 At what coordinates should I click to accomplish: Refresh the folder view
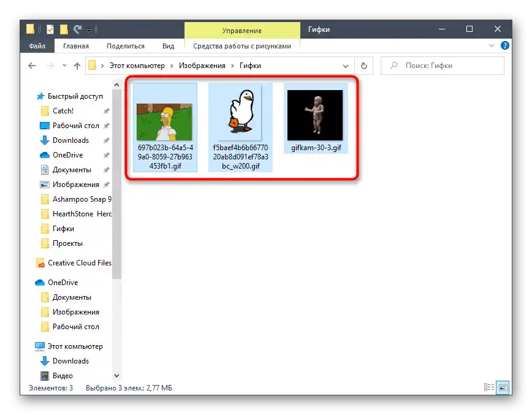pos(363,66)
